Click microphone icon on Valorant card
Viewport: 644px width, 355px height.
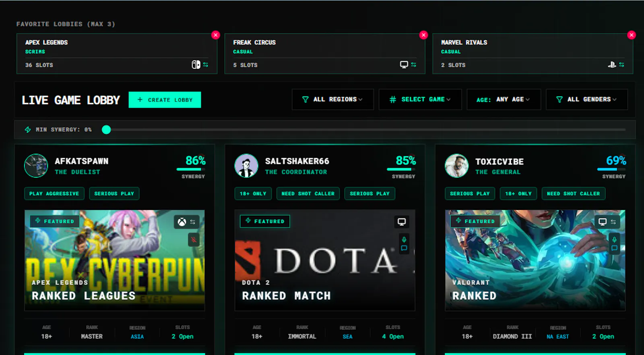[615, 239]
